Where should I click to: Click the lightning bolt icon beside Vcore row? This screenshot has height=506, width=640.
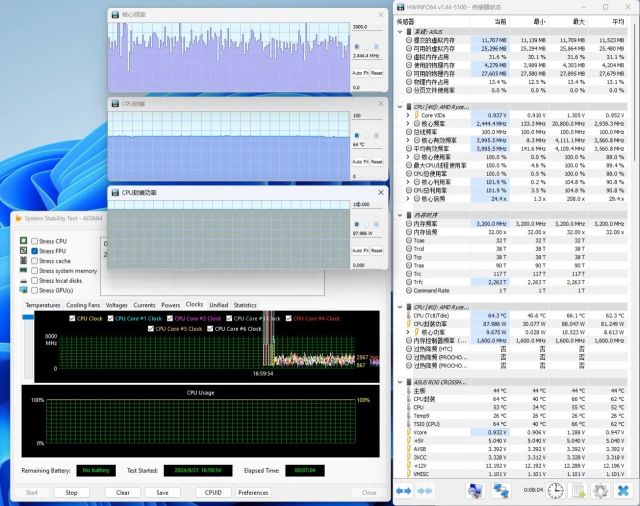click(409, 432)
